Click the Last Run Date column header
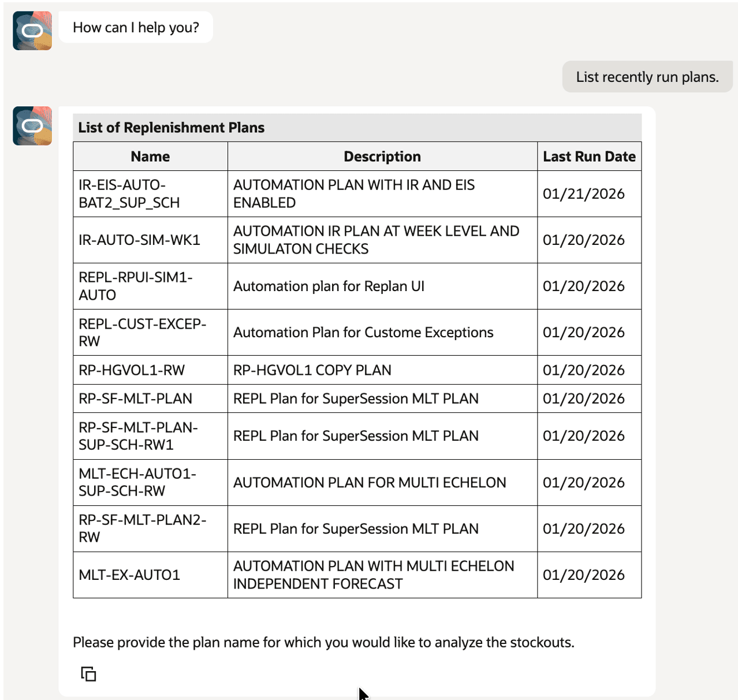The image size is (738, 700). (588, 156)
